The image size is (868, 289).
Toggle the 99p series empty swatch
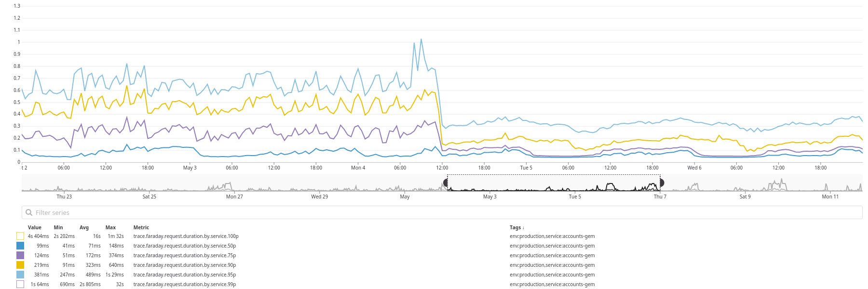20,284
